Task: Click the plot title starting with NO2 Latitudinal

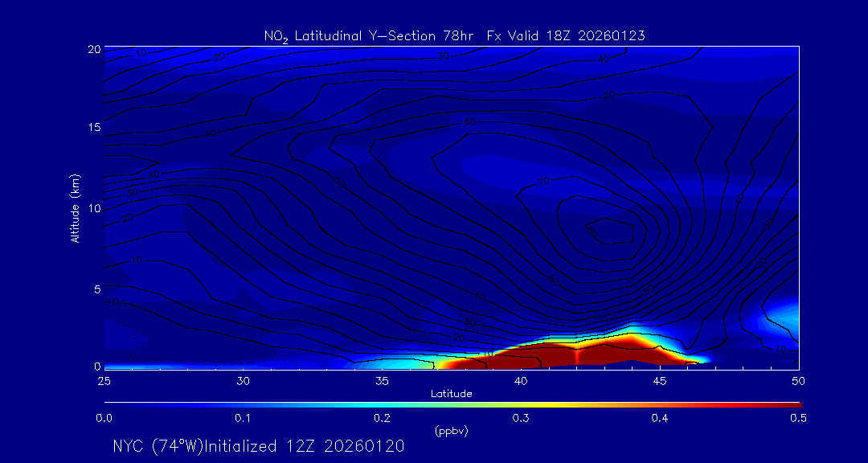Action: click(x=454, y=35)
